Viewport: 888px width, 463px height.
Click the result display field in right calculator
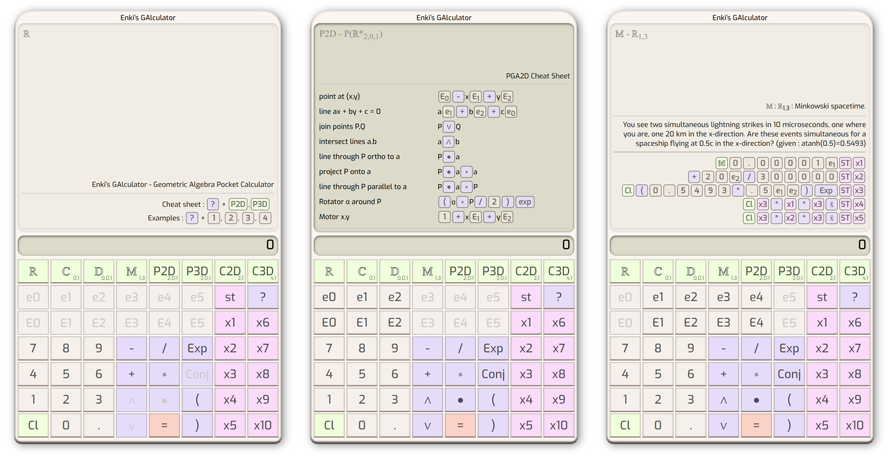[740, 245]
